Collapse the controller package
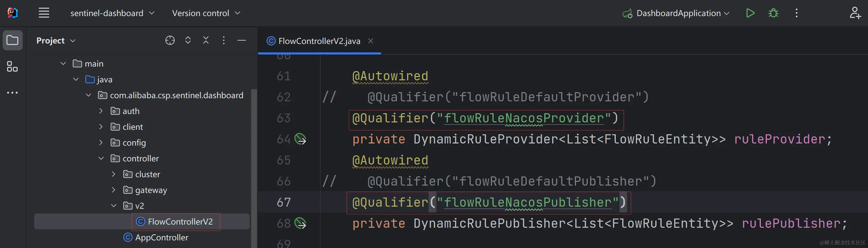This screenshot has width=868, height=248. coord(101,158)
